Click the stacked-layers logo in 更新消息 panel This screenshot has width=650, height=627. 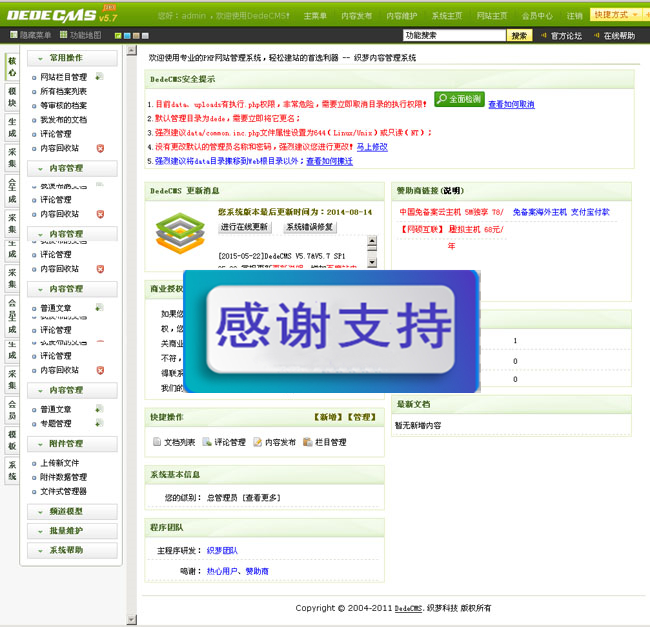point(180,233)
